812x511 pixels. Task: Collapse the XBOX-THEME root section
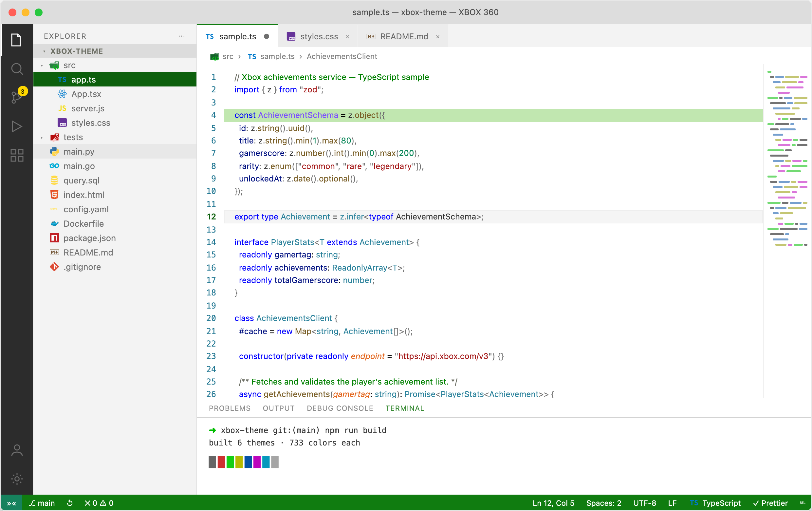(44, 51)
